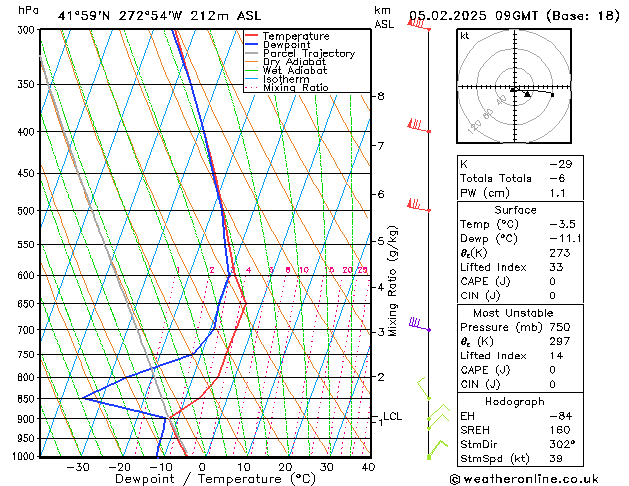Click the purple wind barb at 700 hPa
The height and width of the screenshot is (486, 629).
(420, 324)
